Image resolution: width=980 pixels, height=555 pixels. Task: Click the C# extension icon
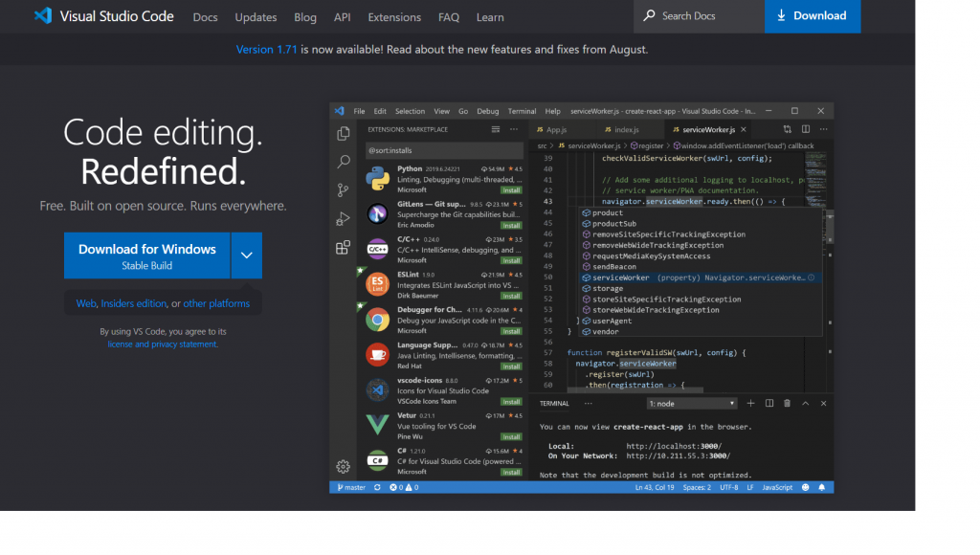[377, 461]
